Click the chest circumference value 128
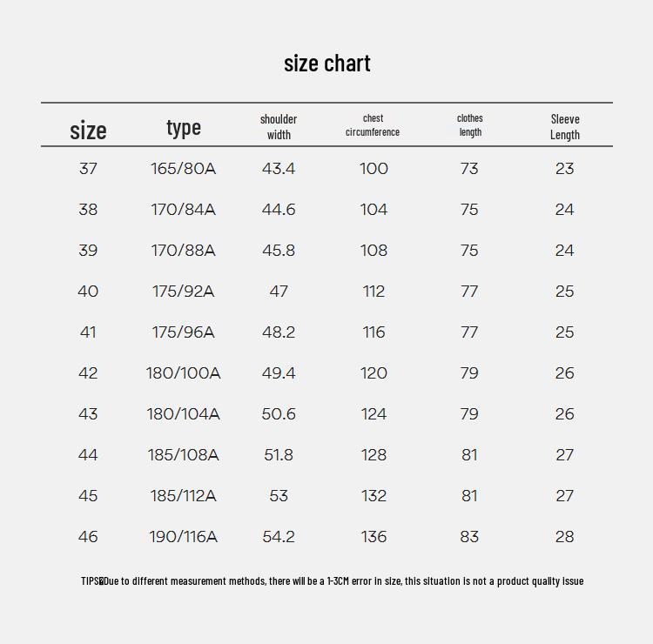Screen dimensions: 653x644 click(374, 454)
